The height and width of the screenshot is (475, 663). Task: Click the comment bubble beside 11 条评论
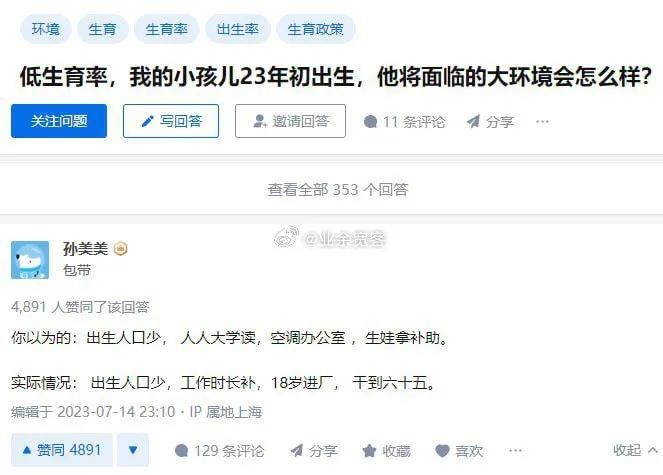point(370,122)
